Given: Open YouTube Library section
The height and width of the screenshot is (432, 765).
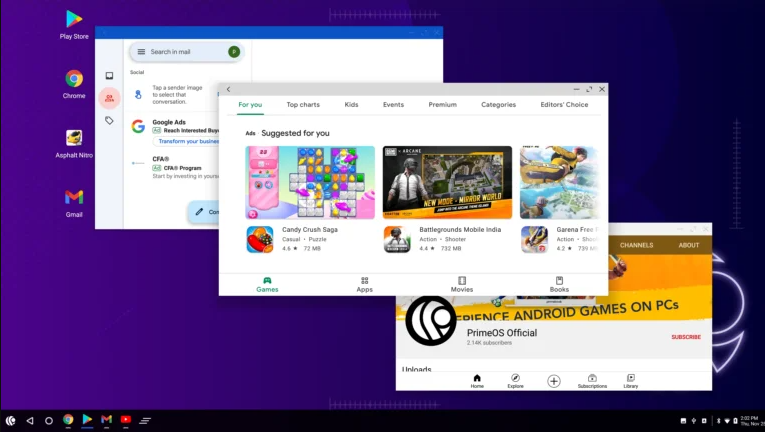Looking at the screenshot, I should coord(631,379).
